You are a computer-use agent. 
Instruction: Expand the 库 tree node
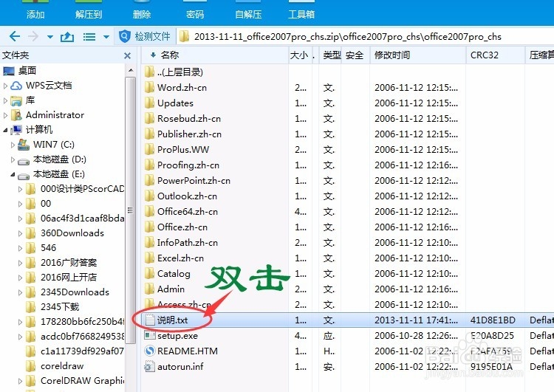5,100
